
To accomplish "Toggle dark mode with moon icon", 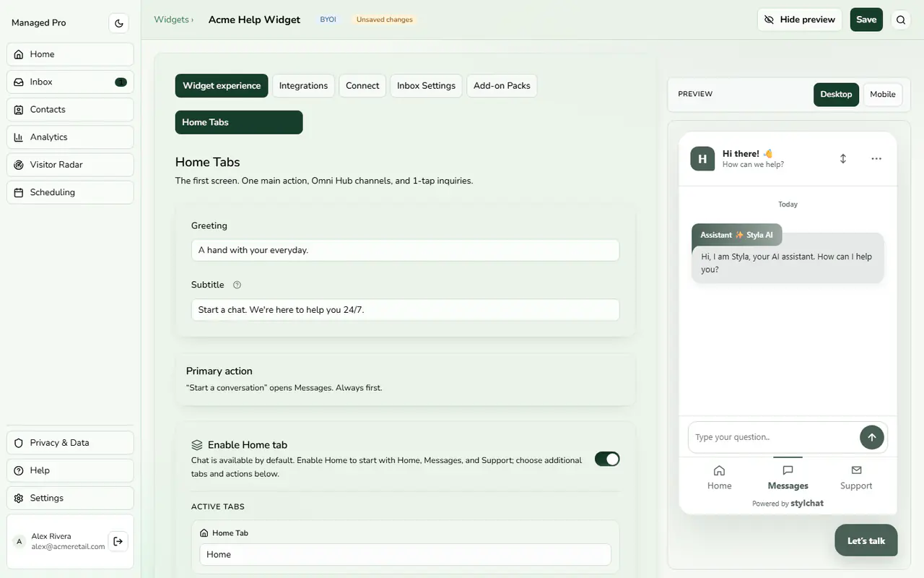I will (119, 23).
